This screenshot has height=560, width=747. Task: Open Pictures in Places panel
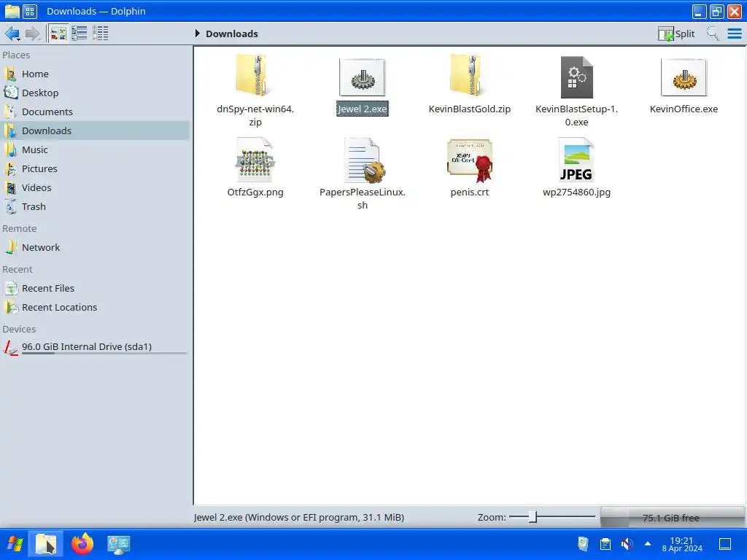[x=96, y=168]
